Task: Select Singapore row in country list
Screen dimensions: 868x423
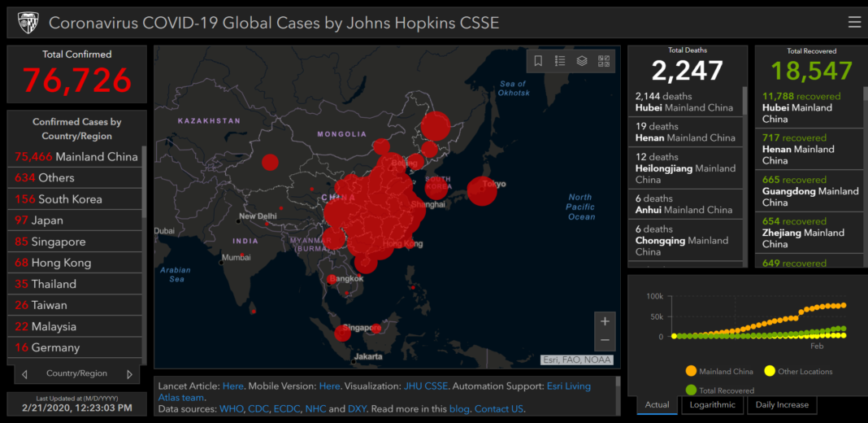Action: [76, 242]
